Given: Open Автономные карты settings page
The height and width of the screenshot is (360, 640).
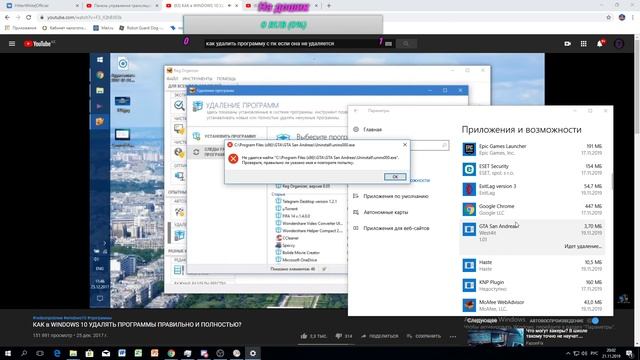Looking at the screenshot, I should click(380, 212).
